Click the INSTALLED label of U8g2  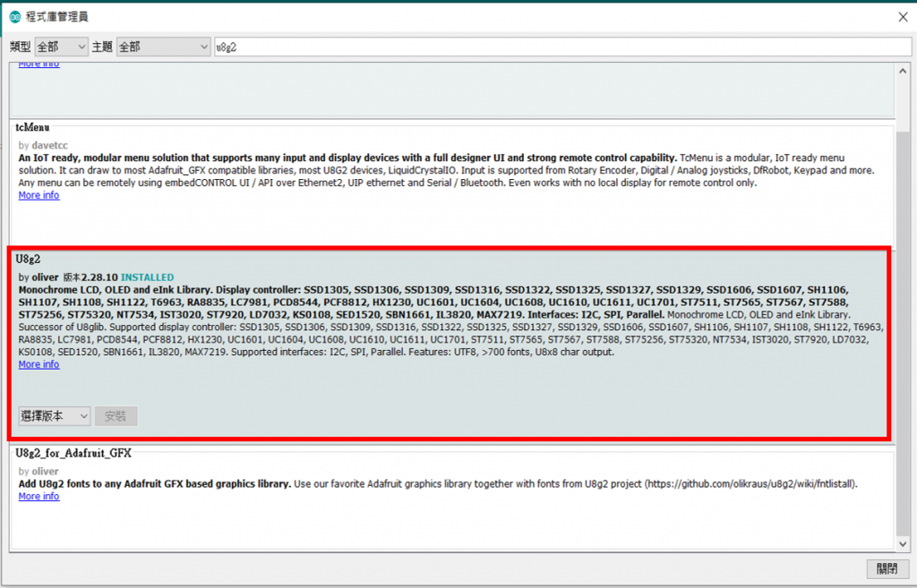pos(148,277)
